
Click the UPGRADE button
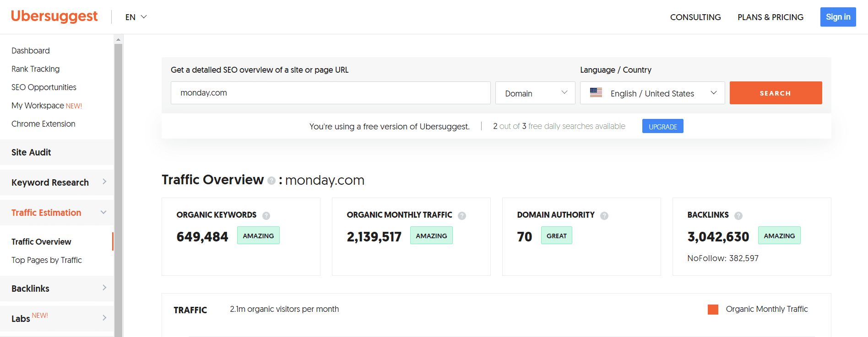(x=662, y=126)
